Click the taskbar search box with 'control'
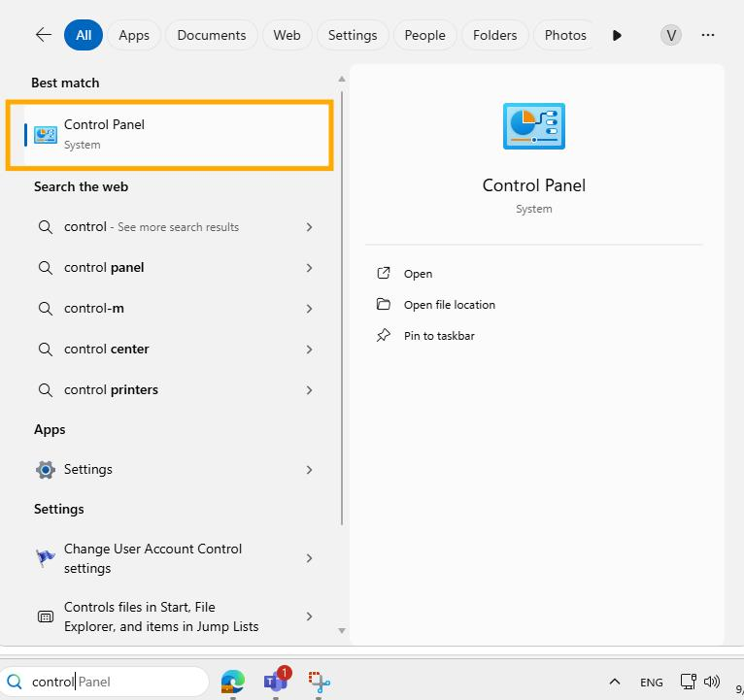This screenshot has width=744, height=700. click(x=104, y=682)
